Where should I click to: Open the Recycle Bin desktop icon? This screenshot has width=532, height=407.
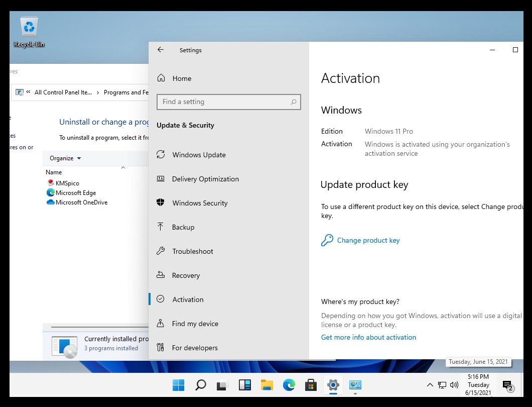click(29, 32)
